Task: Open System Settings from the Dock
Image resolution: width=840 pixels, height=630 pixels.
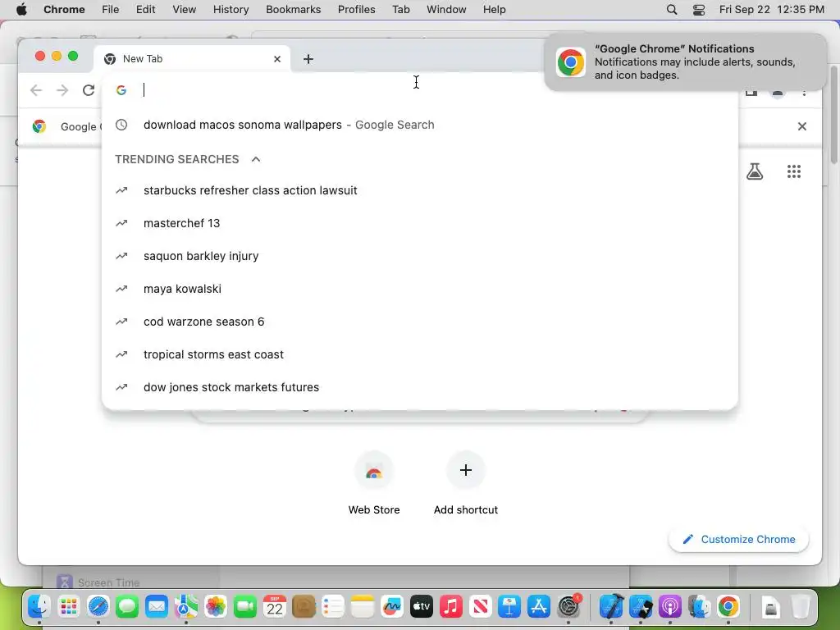Action: (568, 606)
